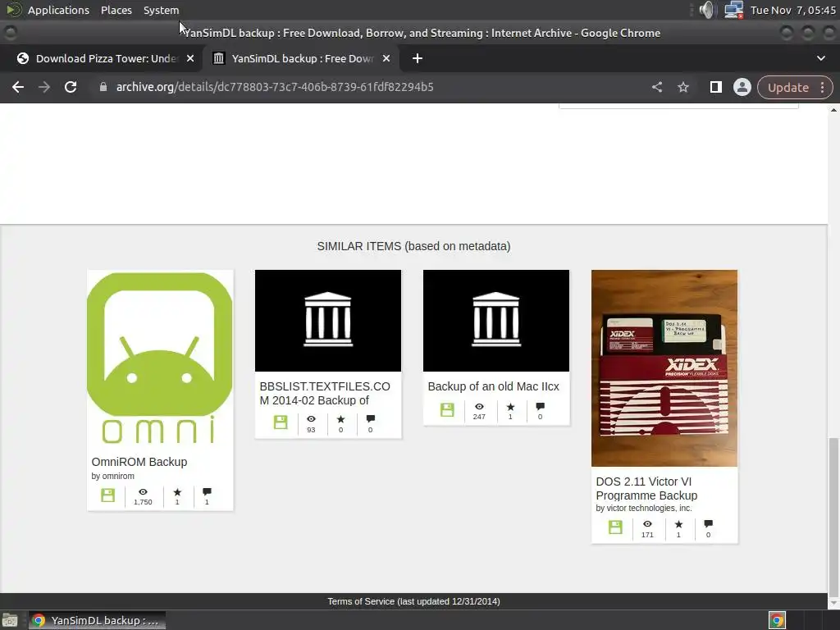This screenshot has height=630, width=840.
Task: Click the volume speaker icon in the panel
Action: [707, 10]
